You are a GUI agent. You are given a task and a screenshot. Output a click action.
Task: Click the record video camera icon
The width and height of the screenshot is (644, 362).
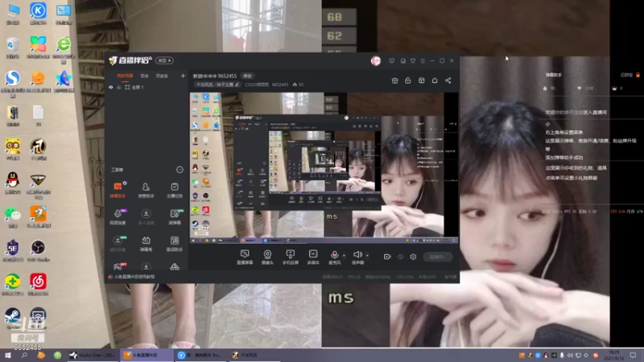point(387,257)
